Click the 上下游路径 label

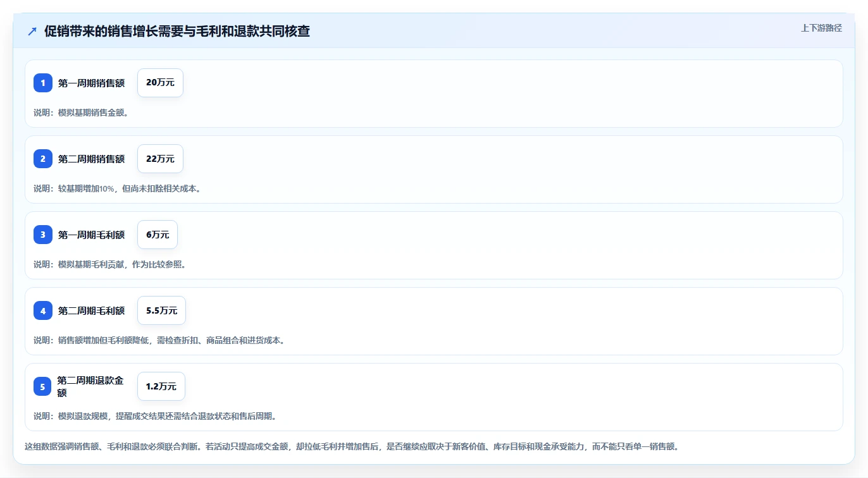pos(821,28)
